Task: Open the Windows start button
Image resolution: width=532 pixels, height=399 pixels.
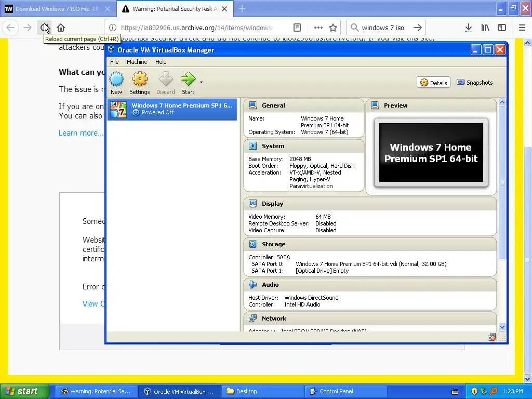Action: [25, 391]
